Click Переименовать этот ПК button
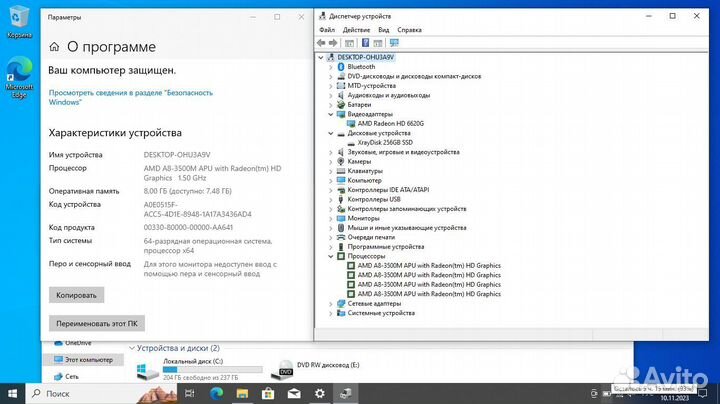Viewport: 720px width, 404px height. [97, 324]
